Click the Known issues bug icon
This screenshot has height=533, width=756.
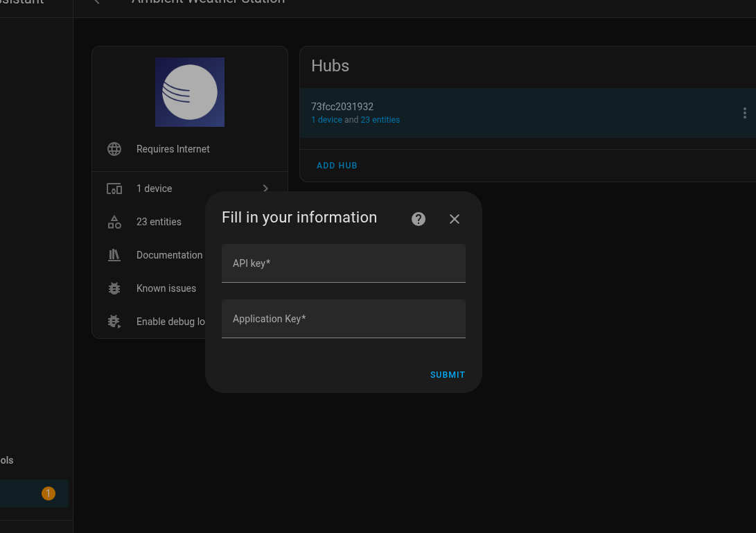point(114,288)
